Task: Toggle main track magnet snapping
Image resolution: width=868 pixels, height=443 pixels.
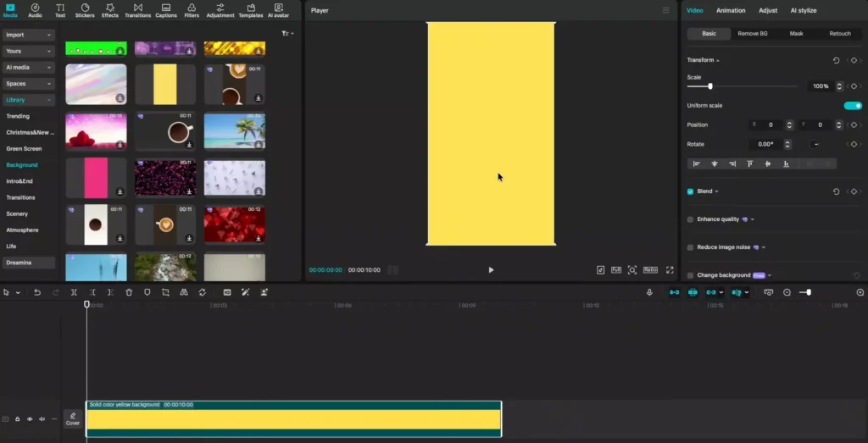Action: pos(674,292)
